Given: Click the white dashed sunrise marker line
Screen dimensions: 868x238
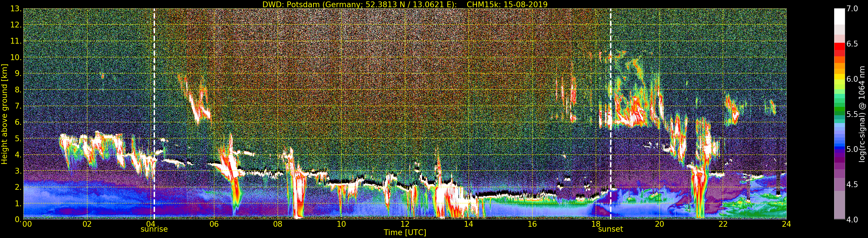Looking at the screenshot, I should coord(154,114).
